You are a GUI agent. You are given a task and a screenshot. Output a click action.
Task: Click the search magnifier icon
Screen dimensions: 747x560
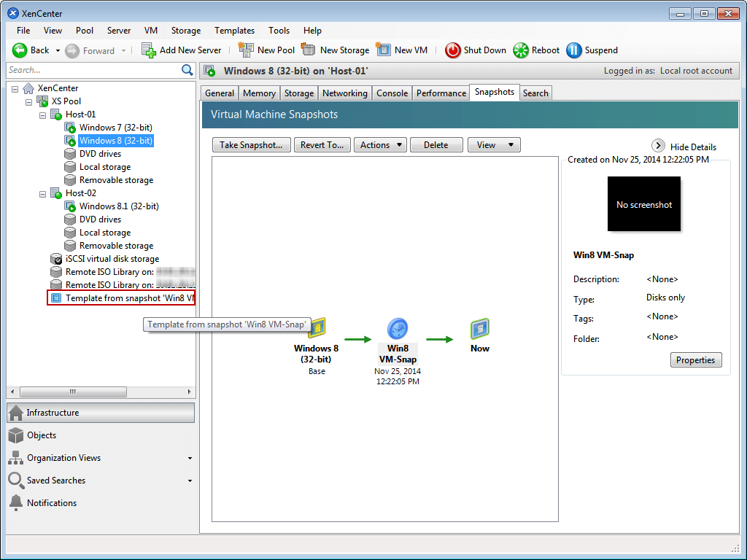click(x=187, y=70)
